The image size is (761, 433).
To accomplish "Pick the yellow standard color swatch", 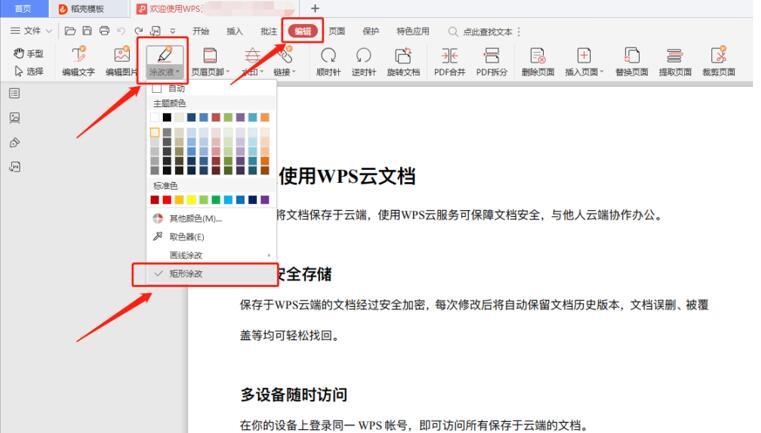I will [191, 200].
